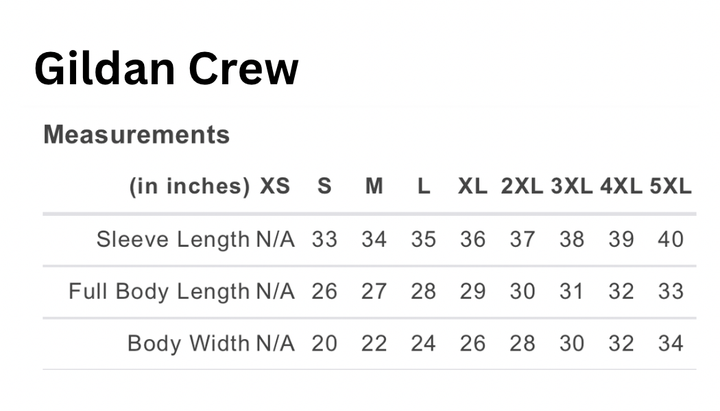Select the 3XL size column header
This screenshot has height=411, width=720.
(572, 187)
